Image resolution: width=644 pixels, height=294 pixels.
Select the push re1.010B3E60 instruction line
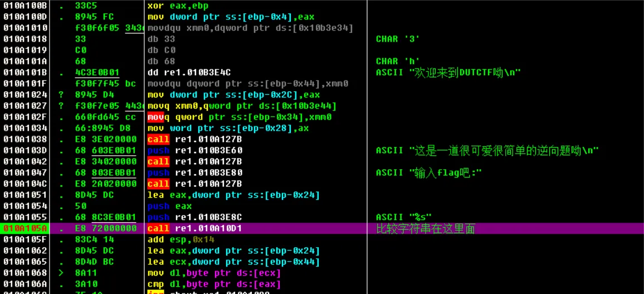pyautogui.click(x=194, y=151)
